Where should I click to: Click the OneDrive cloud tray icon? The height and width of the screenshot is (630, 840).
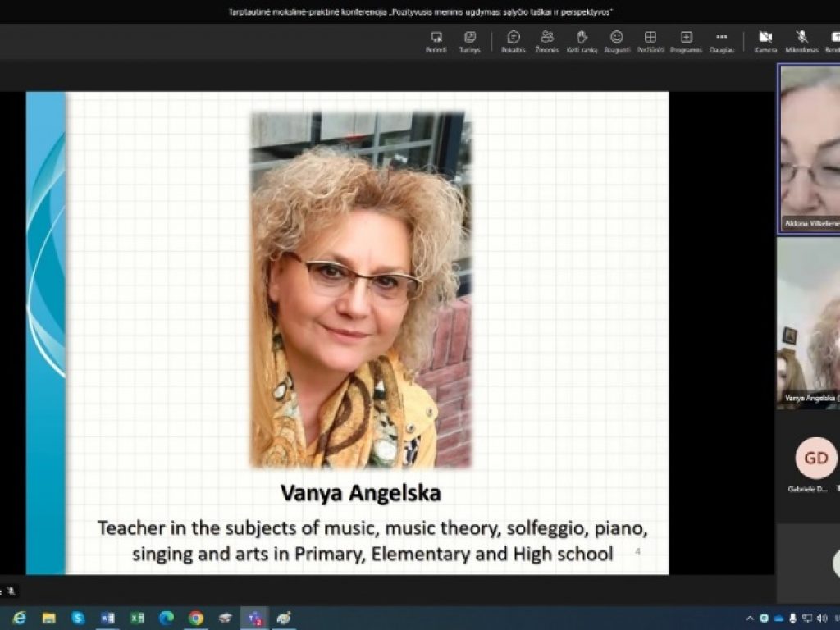point(779,619)
